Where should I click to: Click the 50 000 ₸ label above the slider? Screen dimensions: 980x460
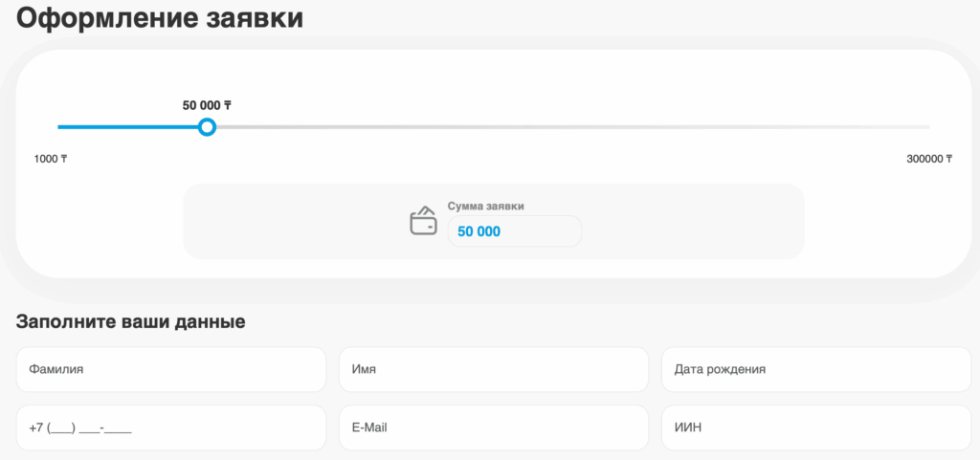207,105
